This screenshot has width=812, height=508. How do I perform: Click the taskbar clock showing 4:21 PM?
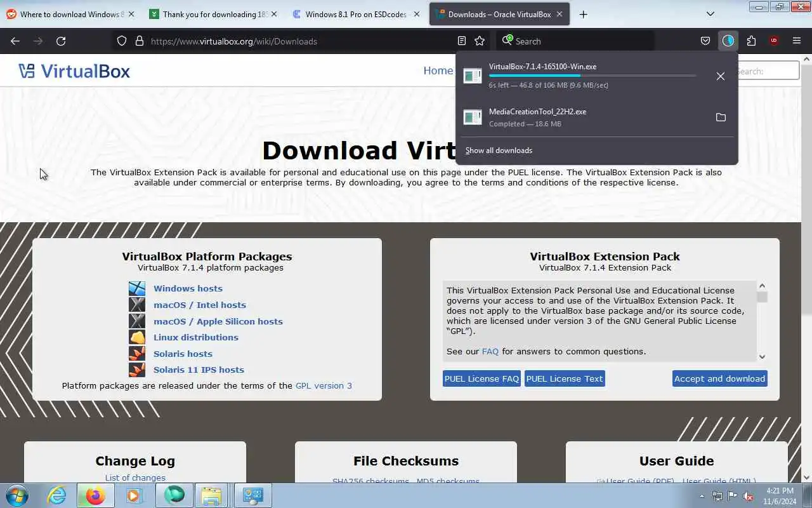click(x=779, y=495)
